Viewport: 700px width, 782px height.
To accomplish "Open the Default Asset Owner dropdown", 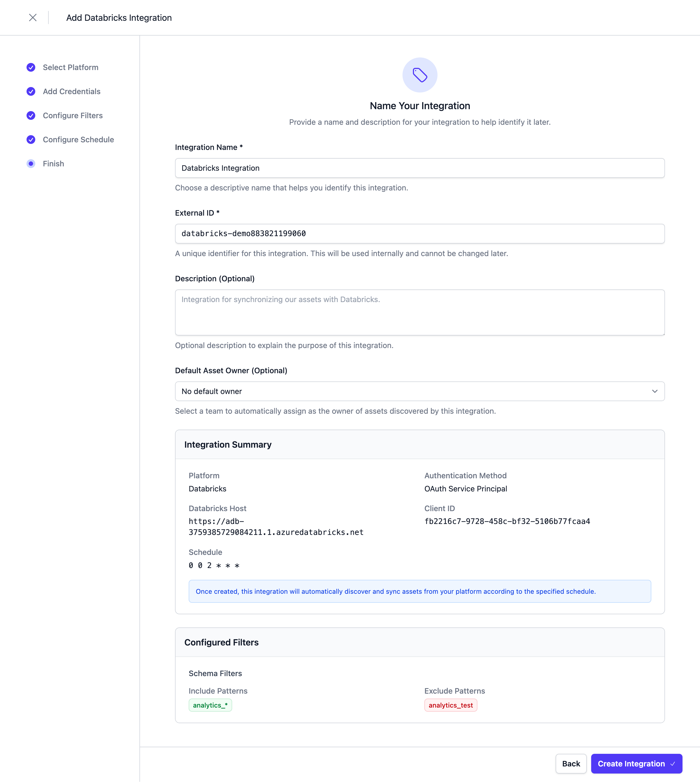I will click(x=420, y=391).
